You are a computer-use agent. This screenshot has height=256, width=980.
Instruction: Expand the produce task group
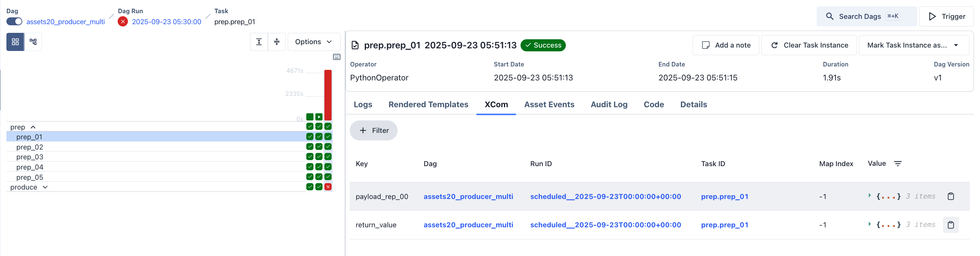point(45,187)
